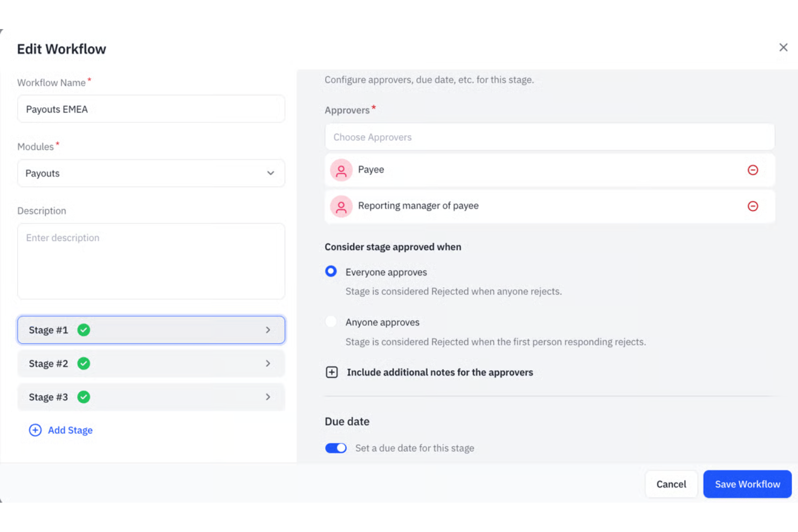
Task: Click the Payee avatar icon
Action: coord(341,170)
